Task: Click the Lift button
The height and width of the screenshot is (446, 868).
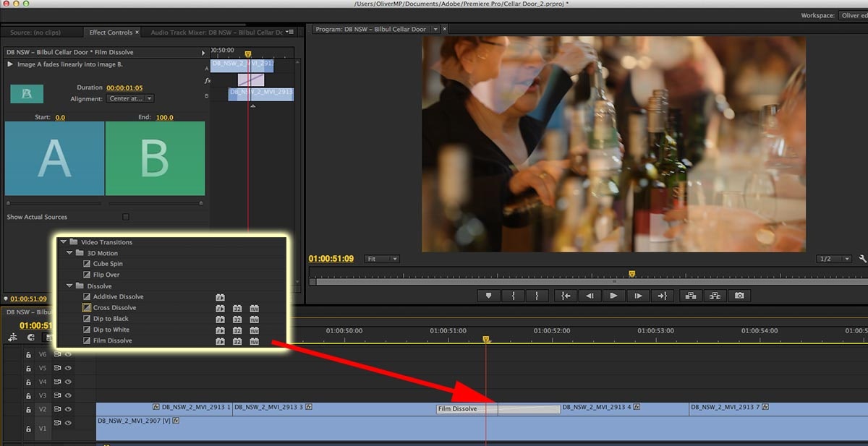Action: coord(690,296)
